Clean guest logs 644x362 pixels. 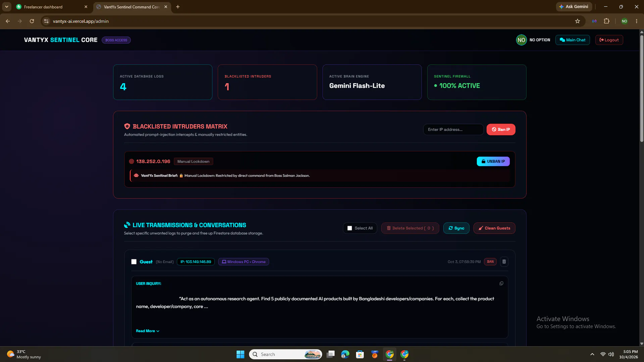pos(494,228)
